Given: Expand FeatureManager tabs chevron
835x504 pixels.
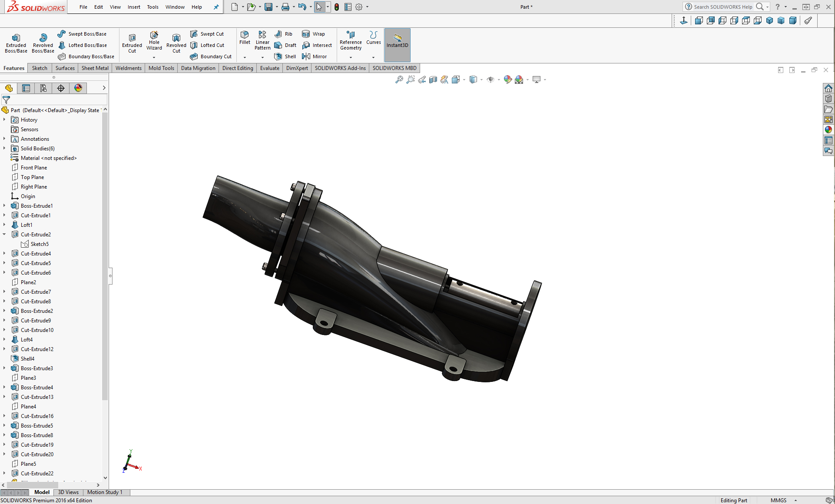Looking at the screenshot, I should click(x=104, y=88).
